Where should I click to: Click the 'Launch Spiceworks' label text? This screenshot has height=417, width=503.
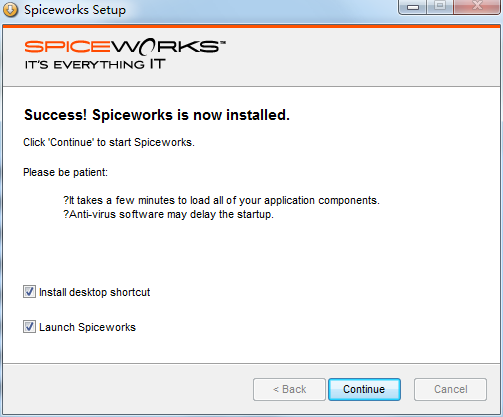coord(87,327)
